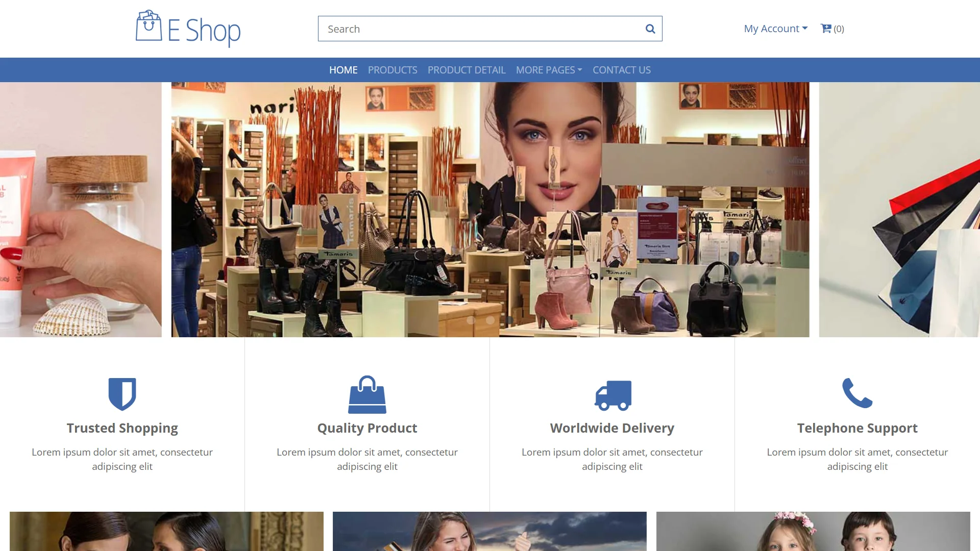Click the Trusted Shopping heading
Image resolution: width=980 pixels, height=551 pixels.
pos(122,428)
